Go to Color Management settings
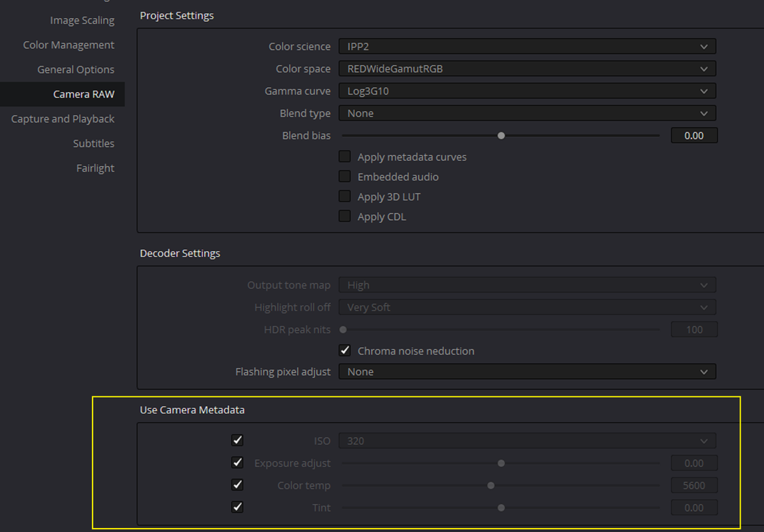Viewport: 764px width, 532px height. coord(68,45)
